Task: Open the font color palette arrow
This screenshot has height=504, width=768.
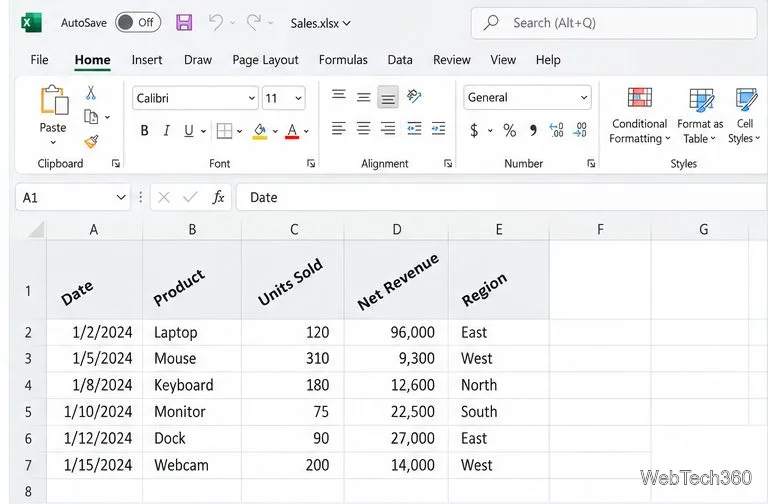Action: [x=306, y=131]
